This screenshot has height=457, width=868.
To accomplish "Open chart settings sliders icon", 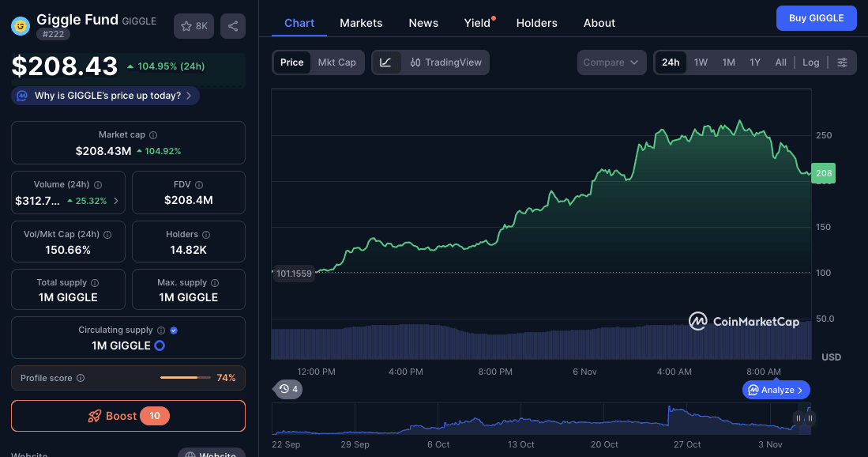I will pos(843,62).
